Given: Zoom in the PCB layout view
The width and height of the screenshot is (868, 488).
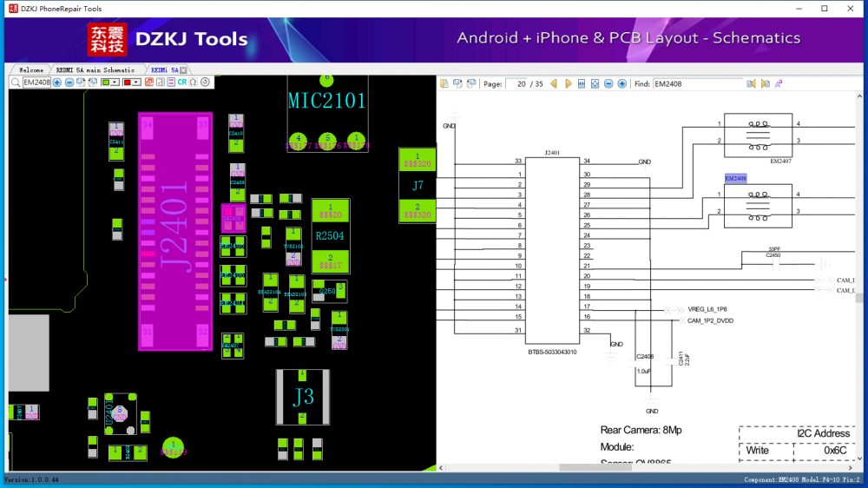Looking at the screenshot, I should point(57,82).
